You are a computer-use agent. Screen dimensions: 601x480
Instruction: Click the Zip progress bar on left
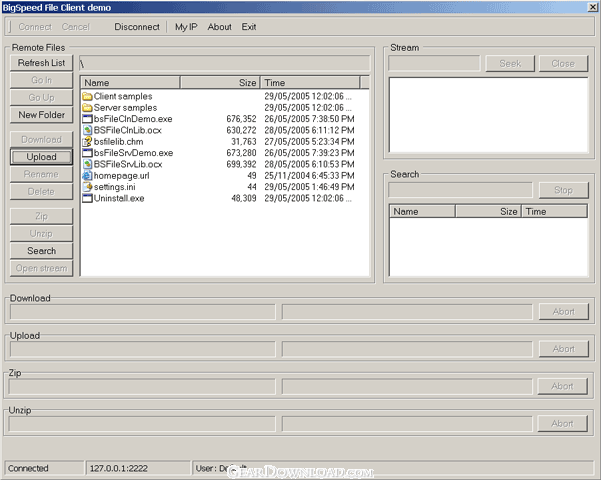[142, 386]
